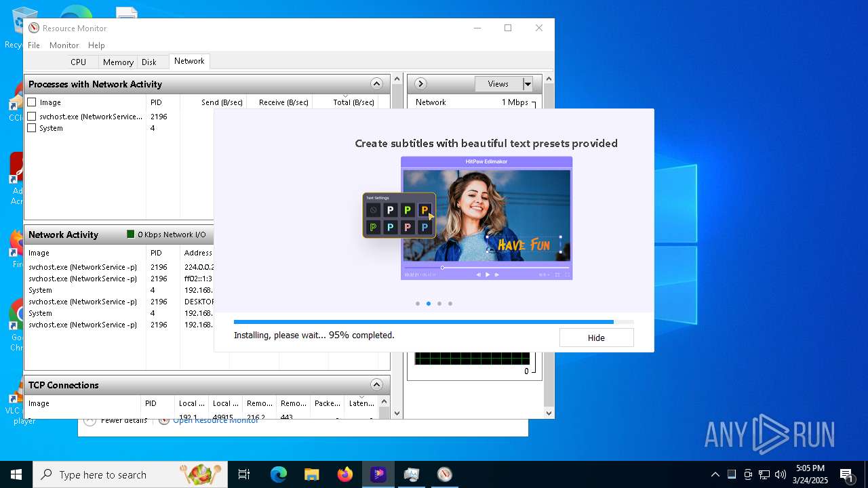Click the Open Resource Monitor link
The image size is (868, 488).
coord(216,421)
